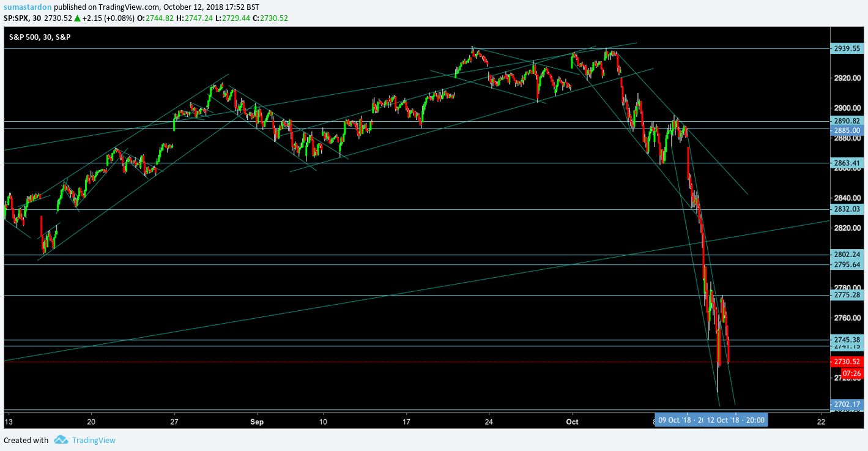Click the 09 Oct '18 date marker
Image resolution: width=868 pixels, height=451 pixels.
click(680, 420)
